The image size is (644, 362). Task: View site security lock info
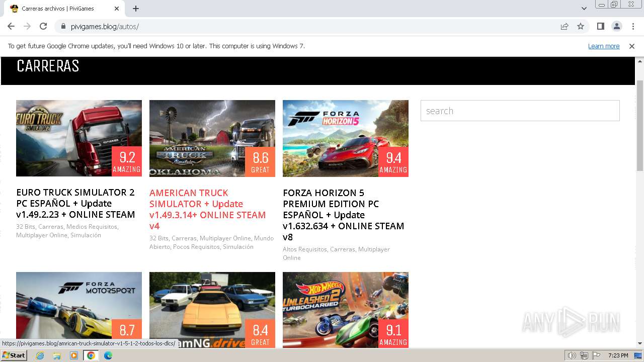(x=63, y=26)
